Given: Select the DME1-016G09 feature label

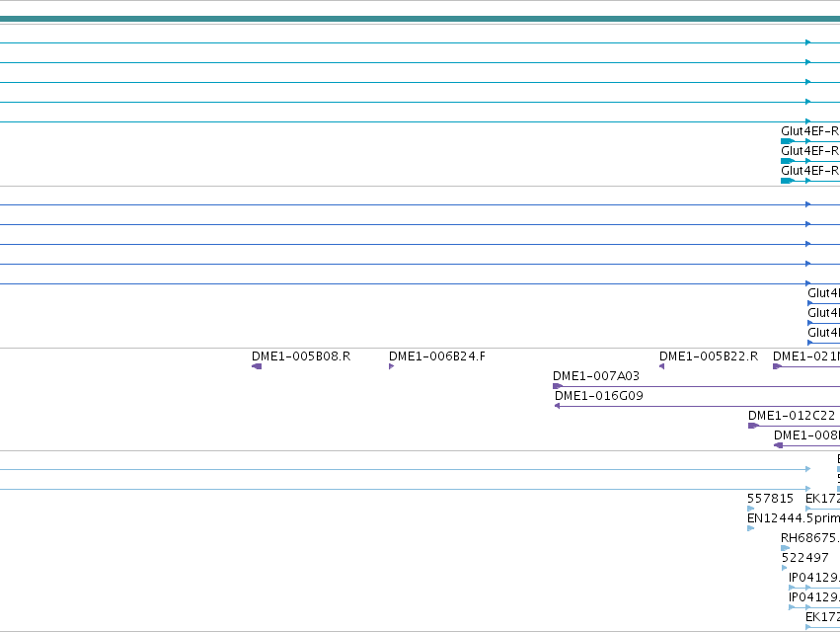Looking at the screenshot, I should (599, 396).
